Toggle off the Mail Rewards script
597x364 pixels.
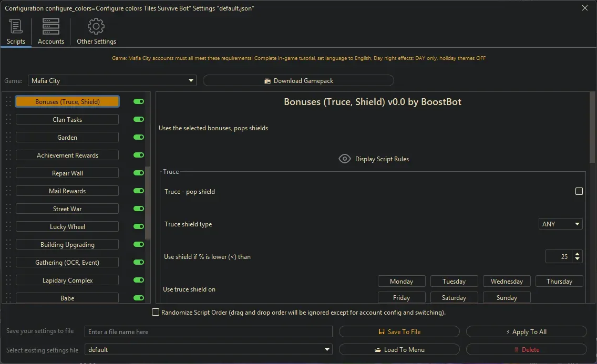pos(139,191)
